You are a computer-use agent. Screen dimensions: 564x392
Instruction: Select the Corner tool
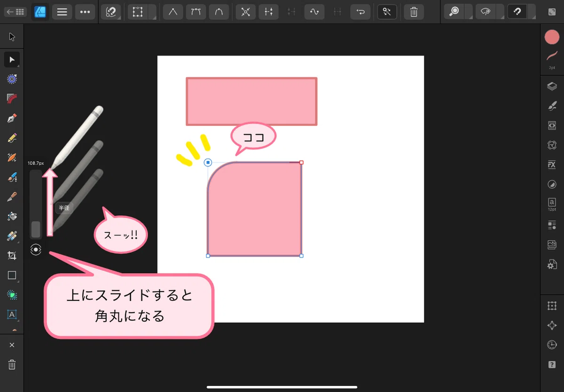12,98
